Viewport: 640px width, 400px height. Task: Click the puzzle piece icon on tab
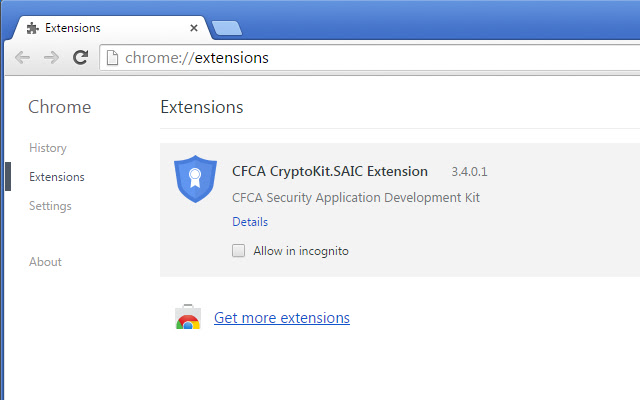[33, 27]
